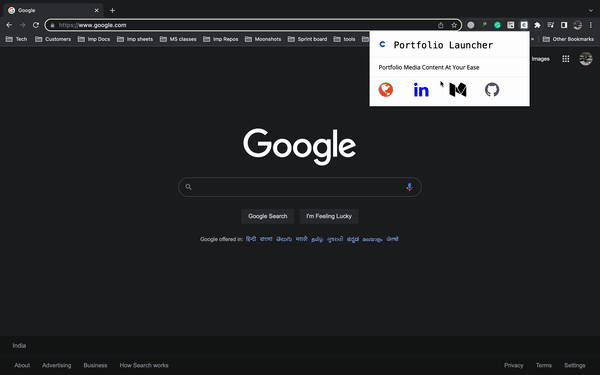Screen dimensions: 600x375
Task: Click the Google Search button
Action: (x=267, y=216)
